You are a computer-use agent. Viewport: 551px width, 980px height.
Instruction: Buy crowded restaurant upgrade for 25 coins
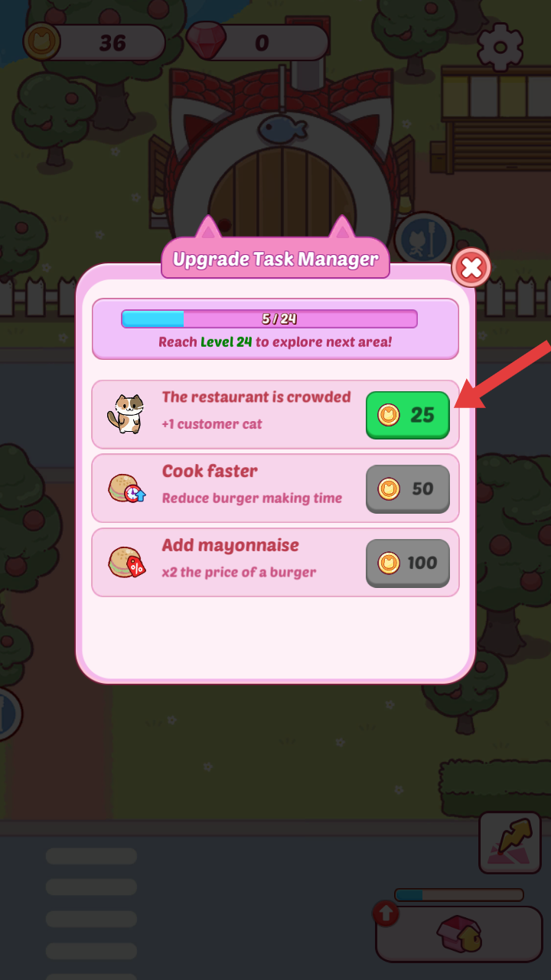tap(407, 415)
